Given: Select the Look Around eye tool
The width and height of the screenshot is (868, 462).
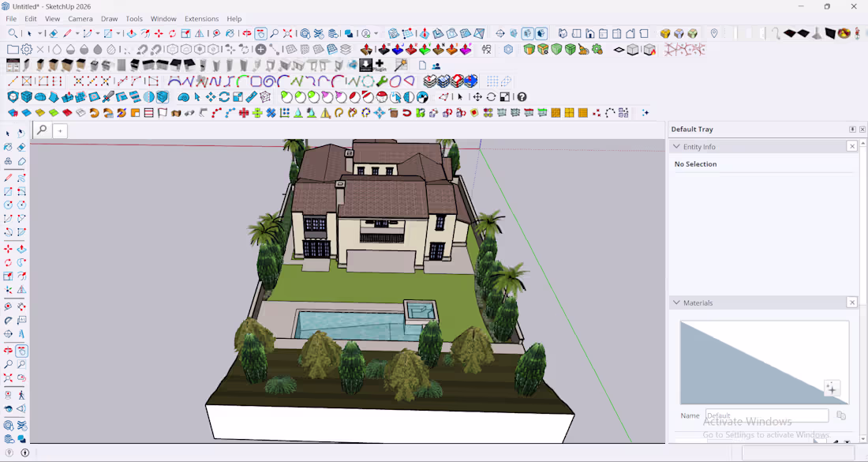Looking at the screenshot, I should click(8, 409).
